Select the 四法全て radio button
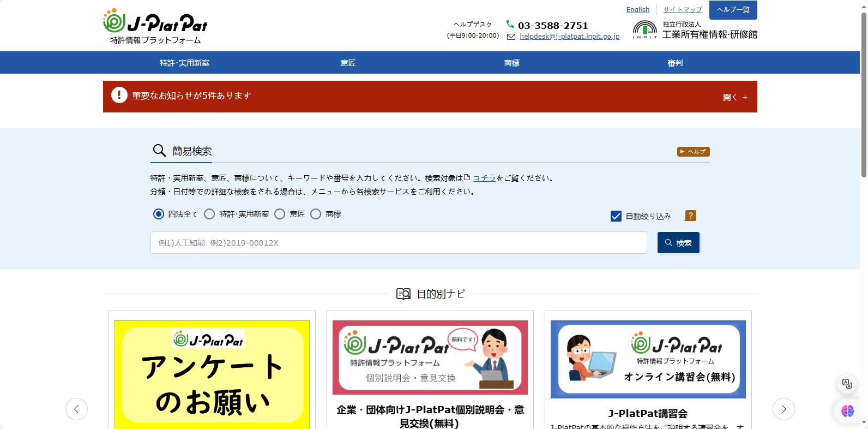The width and height of the screenshot is (868, 429). point(159,214)
